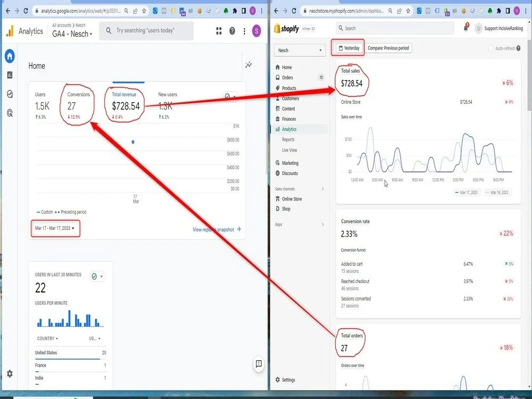The height and width of the screenshot is (399, 532).
Task: Select Users metric tab in Analytics card
Action: coord(41,105)
